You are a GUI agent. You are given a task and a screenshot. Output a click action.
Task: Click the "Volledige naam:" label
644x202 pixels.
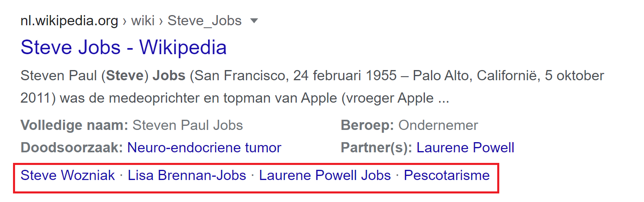pos(74,125)
